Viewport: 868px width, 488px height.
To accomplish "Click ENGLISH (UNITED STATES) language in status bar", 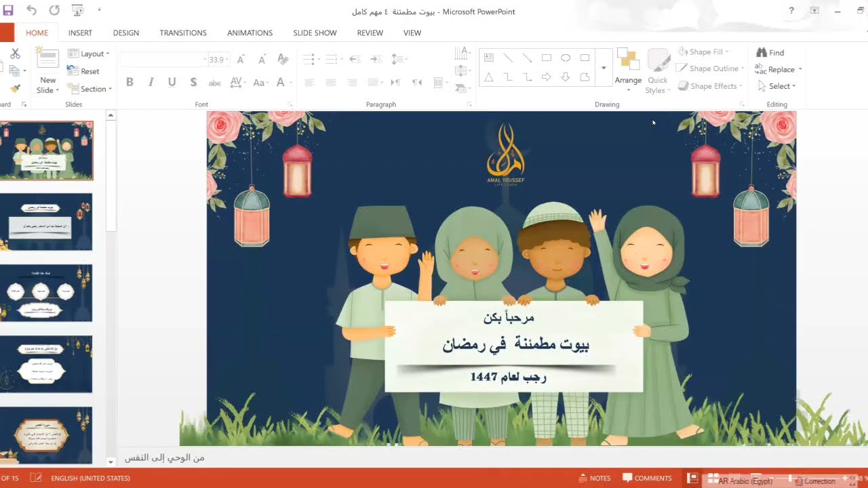I will [90, 478].
